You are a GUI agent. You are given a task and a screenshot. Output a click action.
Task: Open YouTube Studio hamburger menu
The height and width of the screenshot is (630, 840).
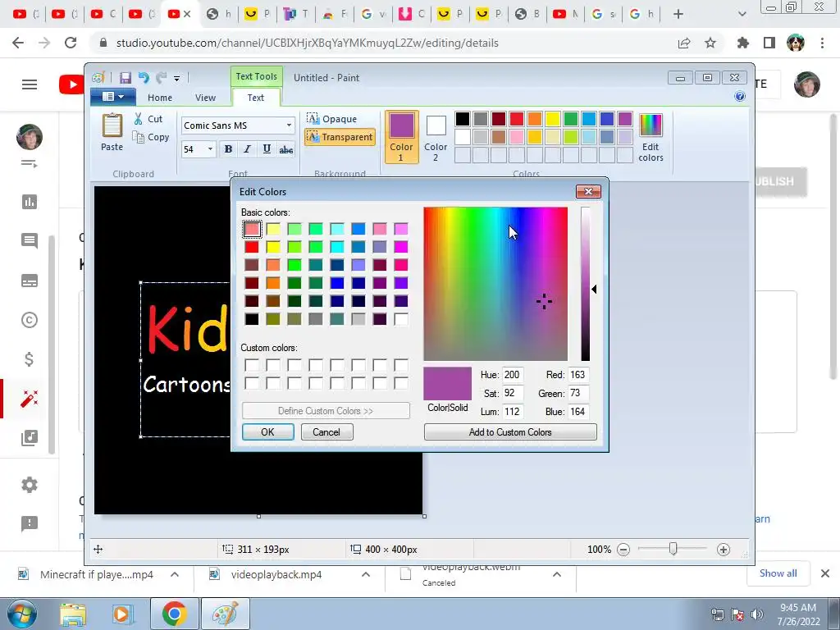click(x=30, y=84)
